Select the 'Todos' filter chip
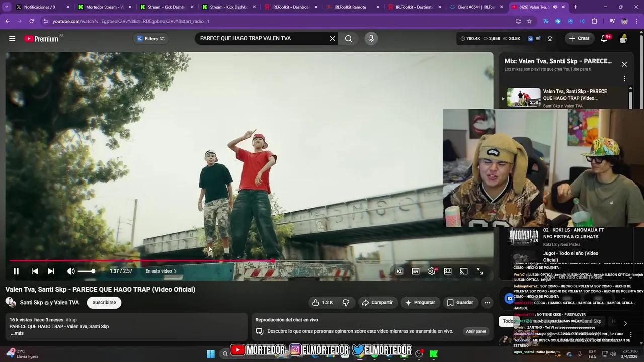Image resolution: width=644 pixels, height=362 pixels. [509, 321]
